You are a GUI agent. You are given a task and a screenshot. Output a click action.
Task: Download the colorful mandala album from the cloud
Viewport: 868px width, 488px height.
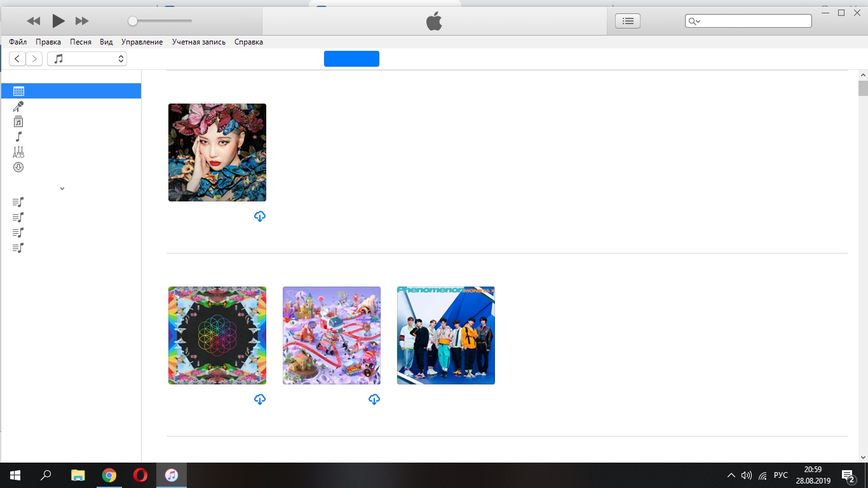(259, 400)
